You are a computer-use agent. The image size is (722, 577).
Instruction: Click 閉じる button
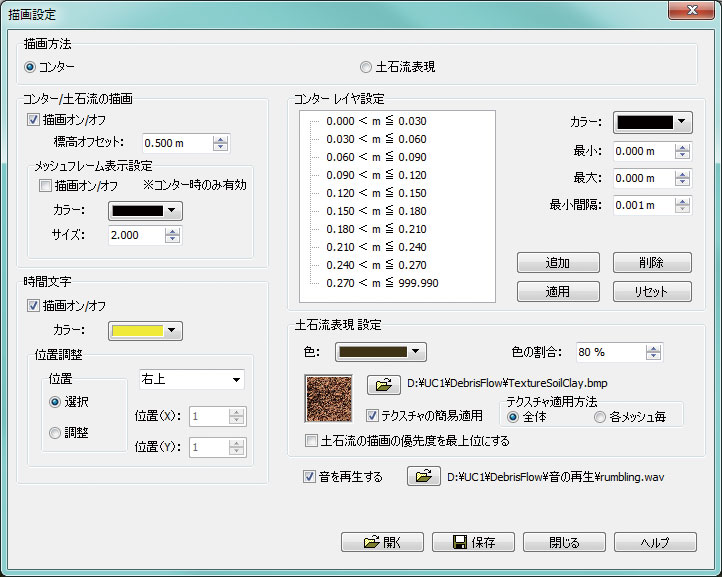tap(564, 542)
